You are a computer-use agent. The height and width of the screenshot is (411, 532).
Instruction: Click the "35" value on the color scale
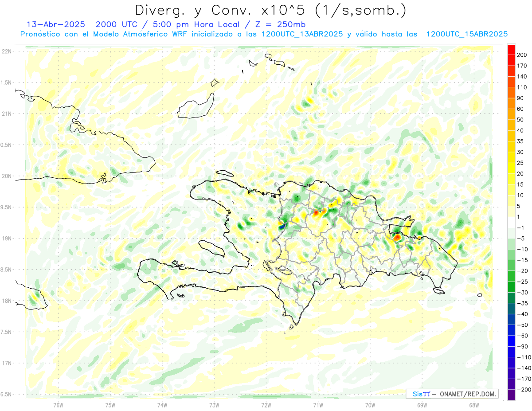click(521, 141)
